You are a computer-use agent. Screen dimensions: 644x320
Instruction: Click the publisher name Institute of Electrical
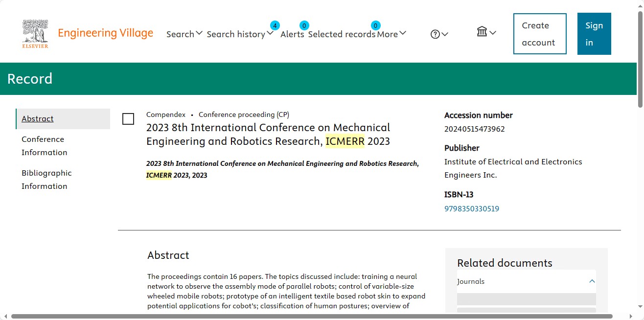(x=513, y=168)
